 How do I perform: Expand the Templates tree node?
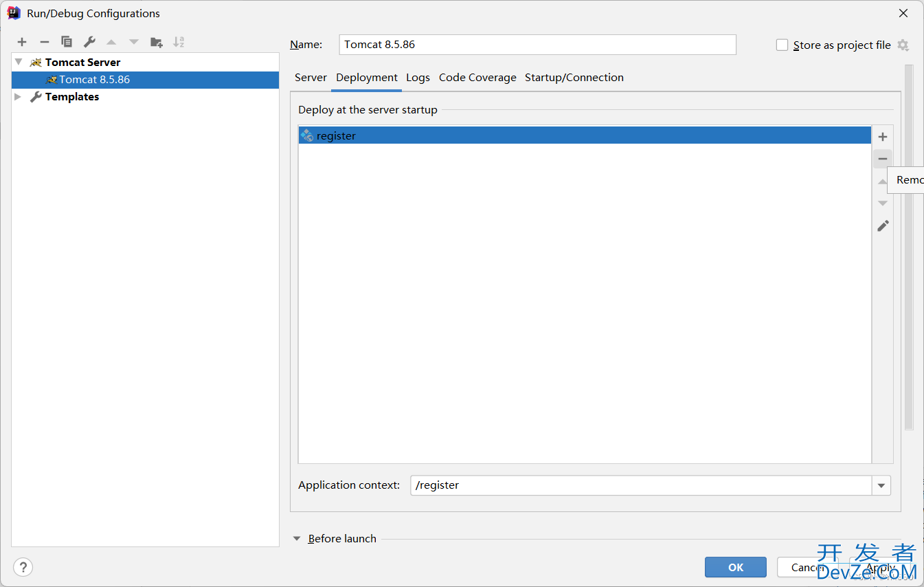point(19,97)
